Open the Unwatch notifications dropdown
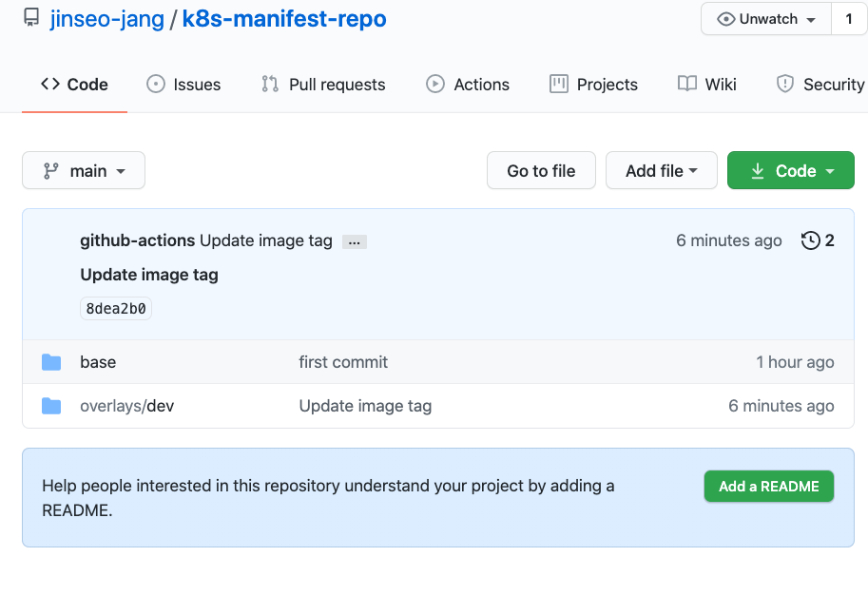 click(766, 19)
